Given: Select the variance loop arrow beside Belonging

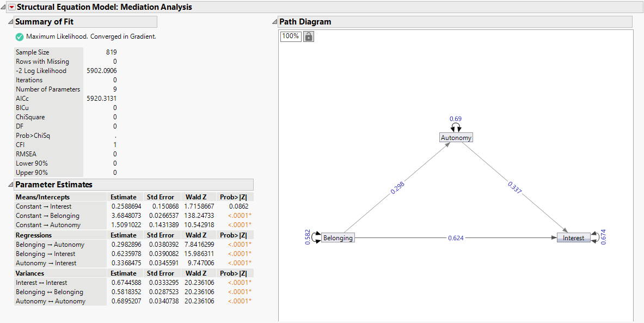Looking at the screenshot, I should tap(312, 237).
